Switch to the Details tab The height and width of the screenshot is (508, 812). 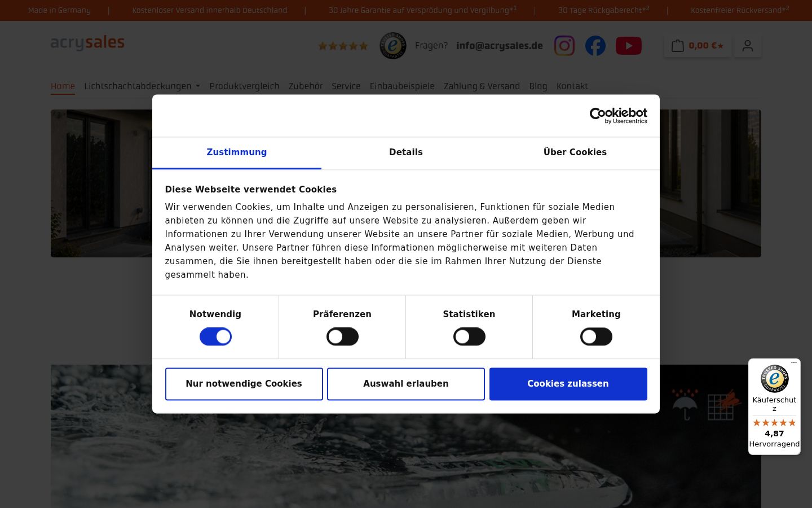coord(406,152)
